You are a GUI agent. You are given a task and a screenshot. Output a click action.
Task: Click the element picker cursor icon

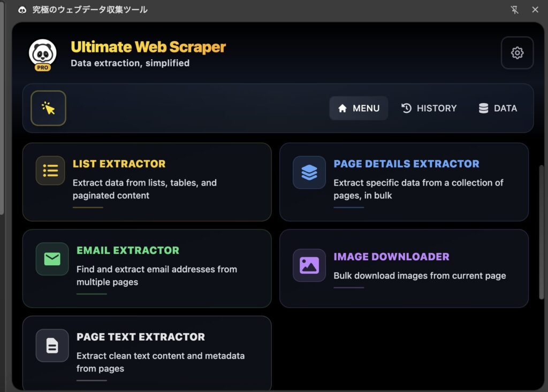(49, 108)
